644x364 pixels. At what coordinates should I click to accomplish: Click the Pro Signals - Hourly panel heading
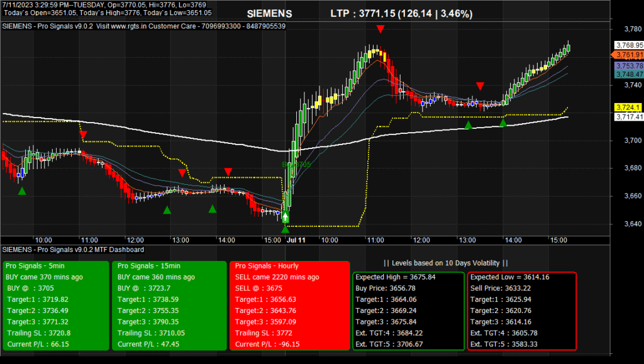[267, 266]
